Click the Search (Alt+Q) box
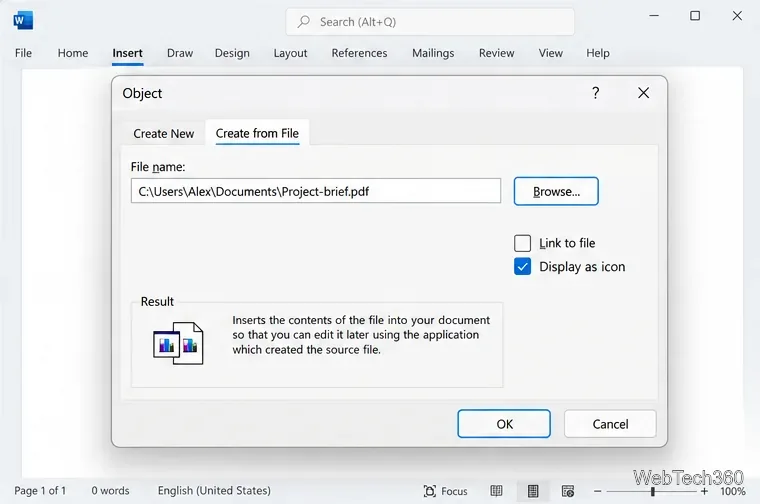Image resolution: width=760 pixels, height=504 pixels. [430, 22]
